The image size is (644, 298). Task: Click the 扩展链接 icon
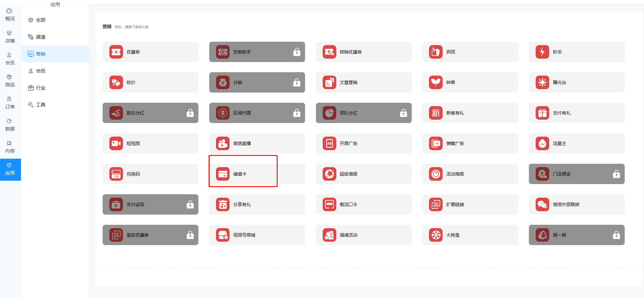(x=436, y=204)
